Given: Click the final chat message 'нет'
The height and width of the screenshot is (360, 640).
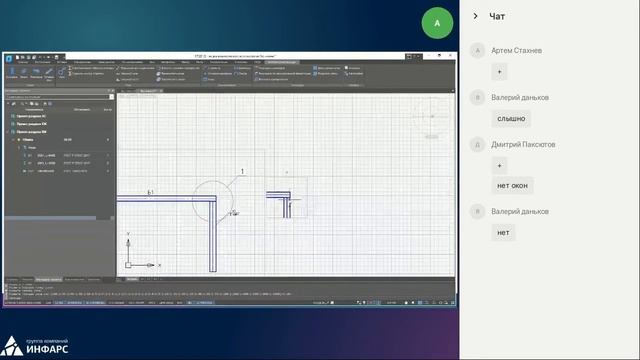Looking at the screenshot, I should (x=503, y=233).
